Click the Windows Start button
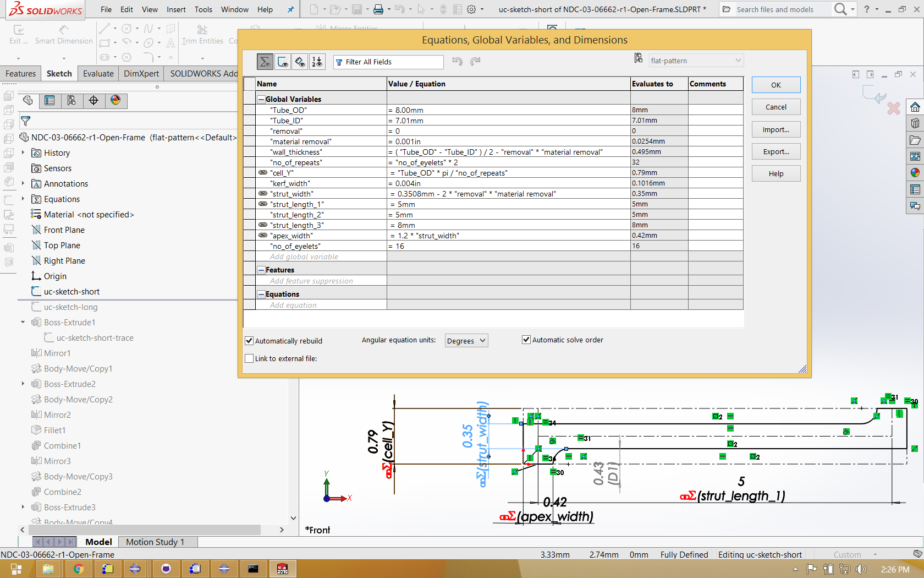This screenshot has height=578, width=924. pyautogui.click(x=16, y=569)
